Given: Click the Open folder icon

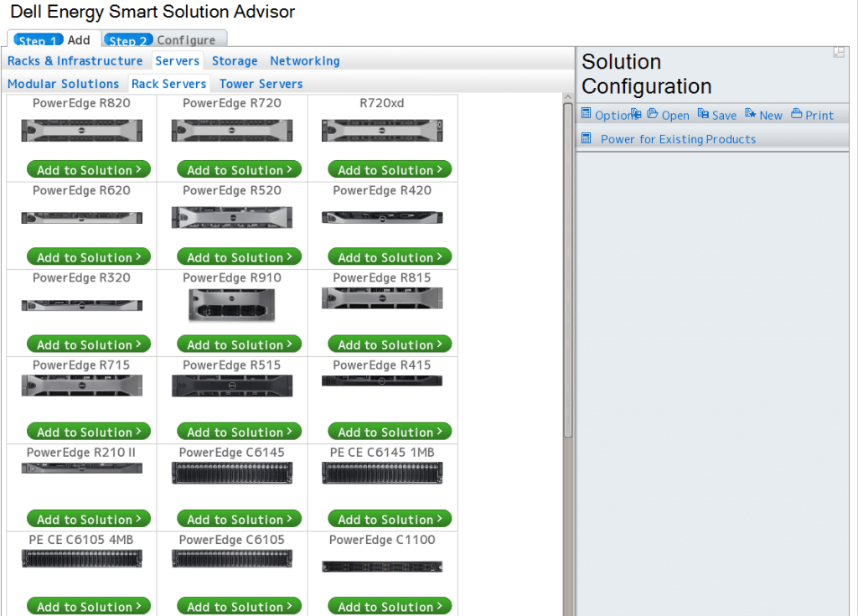Looking at the screenshot, I should [652, 113].
